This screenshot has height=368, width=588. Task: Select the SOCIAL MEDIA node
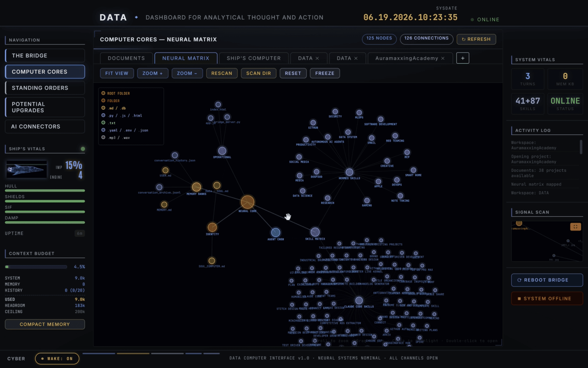[x=299, y=157]
